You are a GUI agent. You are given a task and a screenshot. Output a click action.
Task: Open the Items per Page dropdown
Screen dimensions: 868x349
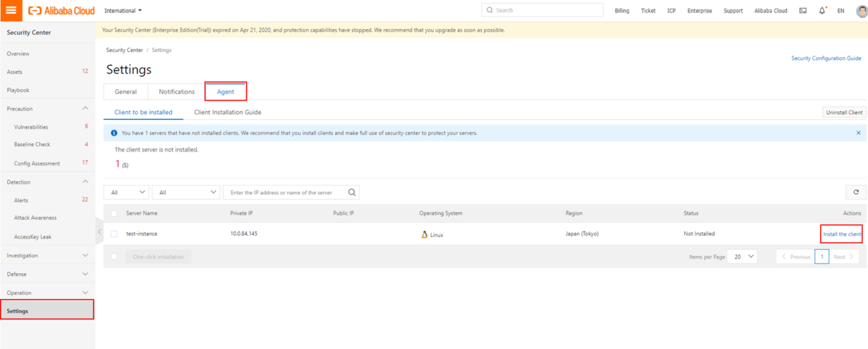point(743,257)
